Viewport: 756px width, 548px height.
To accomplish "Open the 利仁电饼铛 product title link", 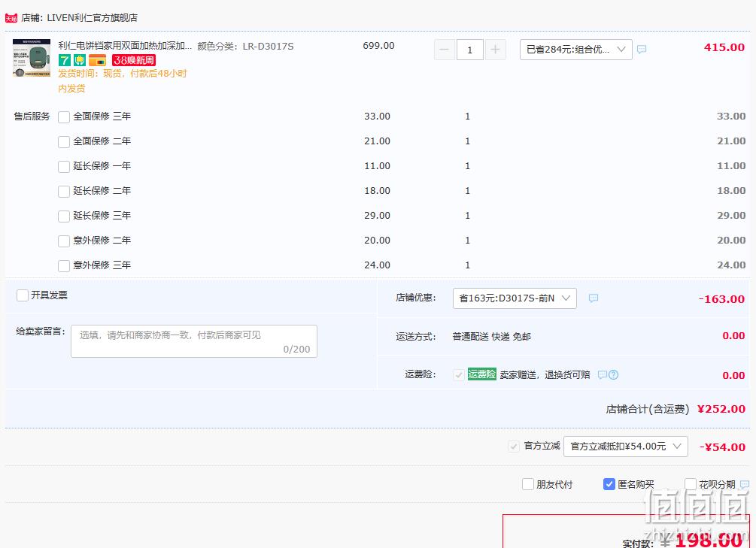I will (125, 46).
